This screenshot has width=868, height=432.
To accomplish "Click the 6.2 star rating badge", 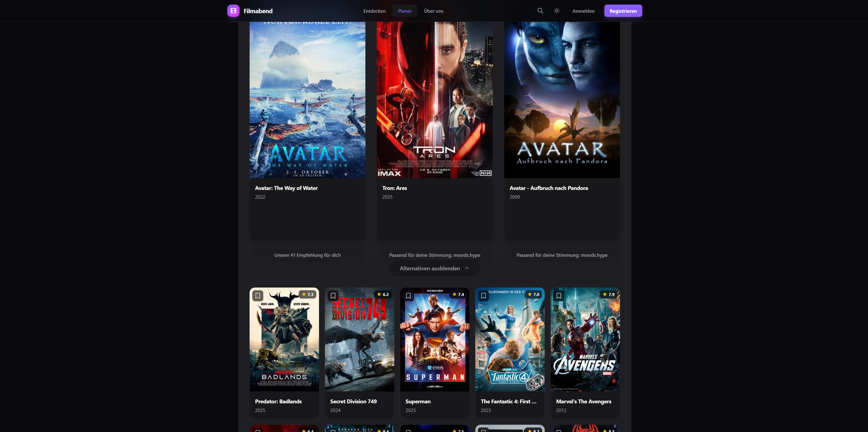I will [383, 294].
